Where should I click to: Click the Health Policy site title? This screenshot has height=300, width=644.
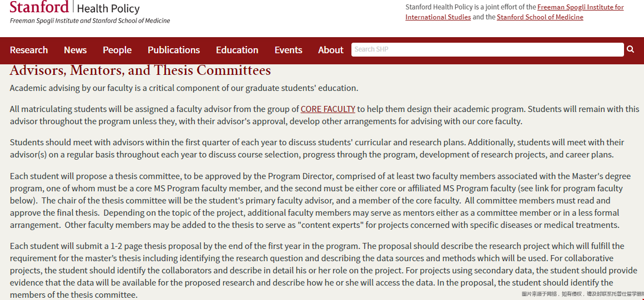[108, 9]
